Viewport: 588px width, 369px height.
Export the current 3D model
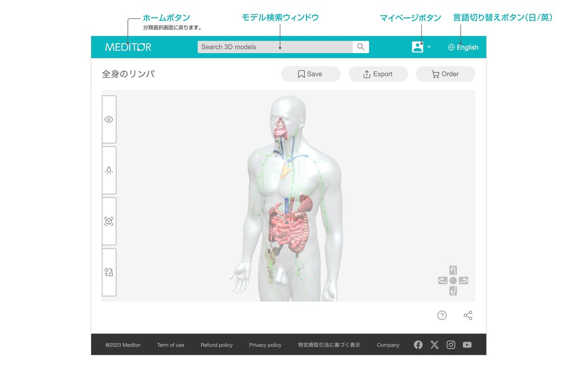click(x=378, y=74)
